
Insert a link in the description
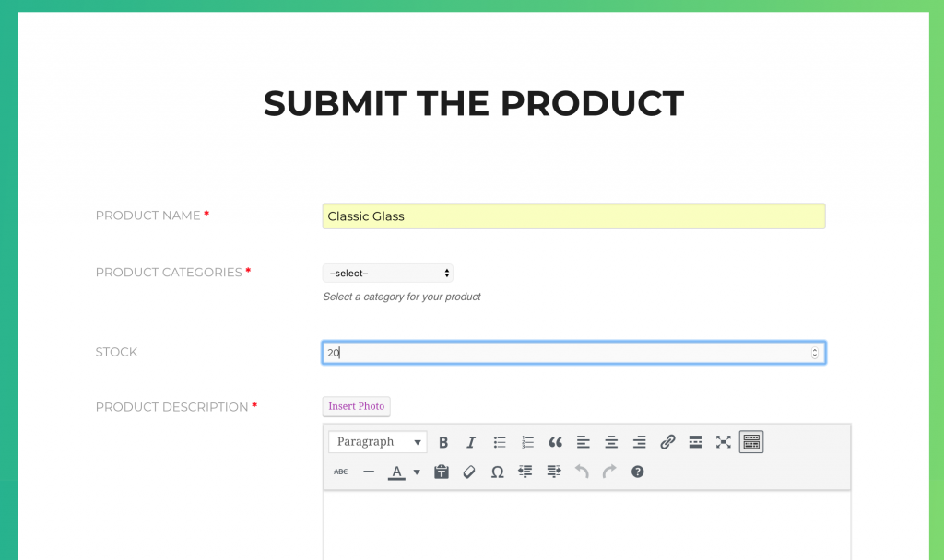click(667, 442)
